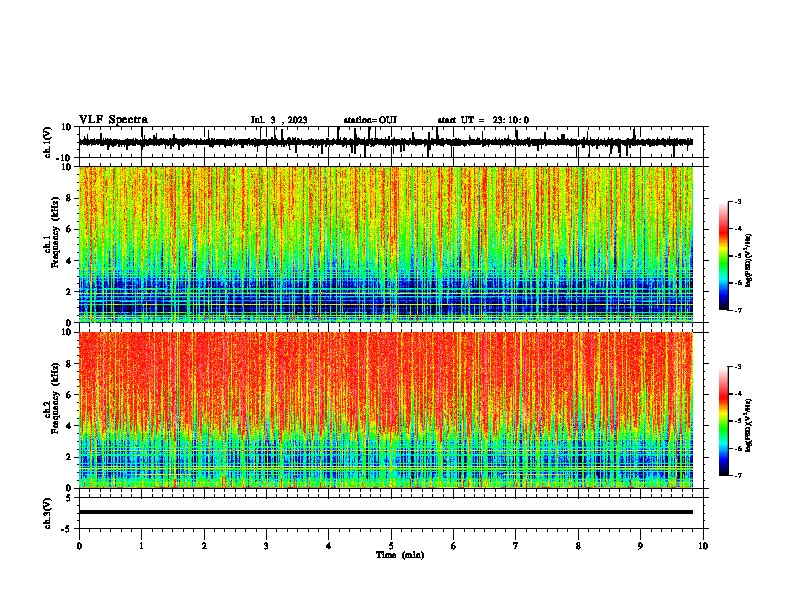This screenshot has width=792, height=612.
Task: Click the "-4" tick on ch.1 color bar
Action: click(x=737, y=229)
